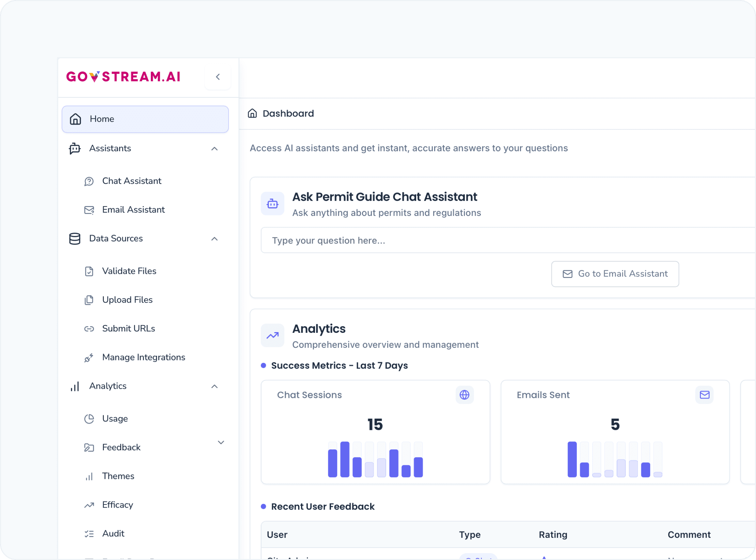Screen dimensions: 756x560
Task: Open the Audit page
Action: coord(113,533)
